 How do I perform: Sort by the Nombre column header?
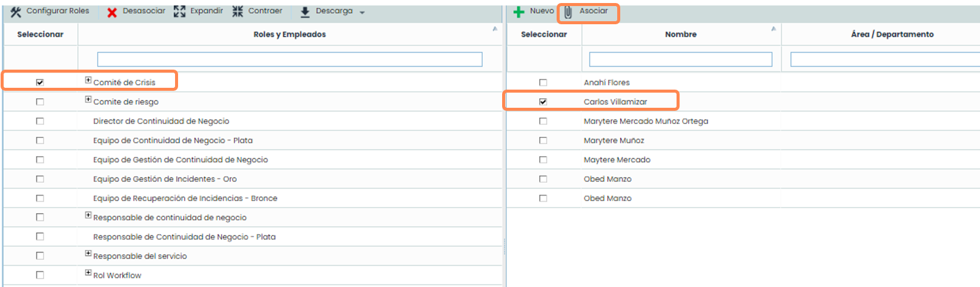680,35
